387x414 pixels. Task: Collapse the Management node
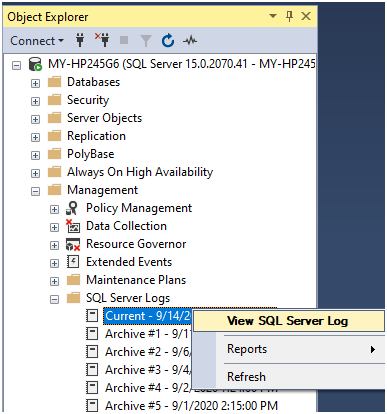point(35,191)
